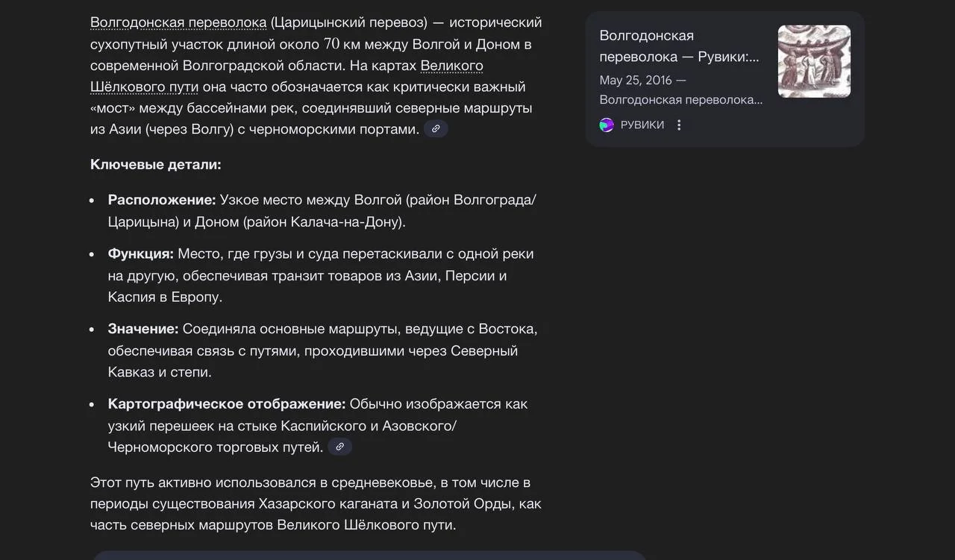
Task: Click the link chip after "торговых путей."
Action: coord(339,447)
